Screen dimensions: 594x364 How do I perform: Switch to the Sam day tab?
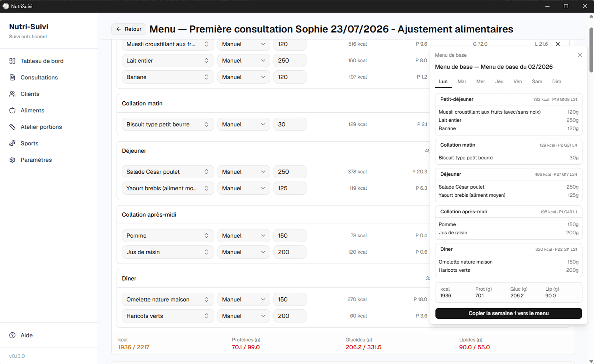537,81
